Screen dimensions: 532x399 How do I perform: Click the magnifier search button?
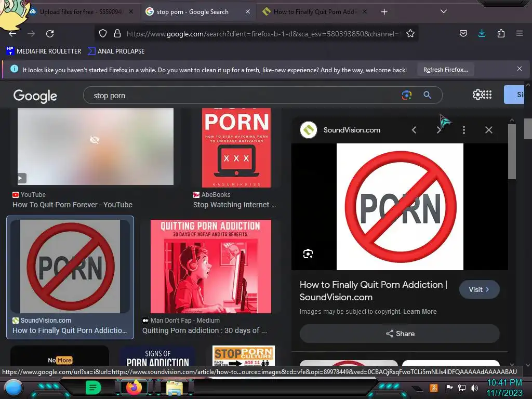click(x=428, y=96)
